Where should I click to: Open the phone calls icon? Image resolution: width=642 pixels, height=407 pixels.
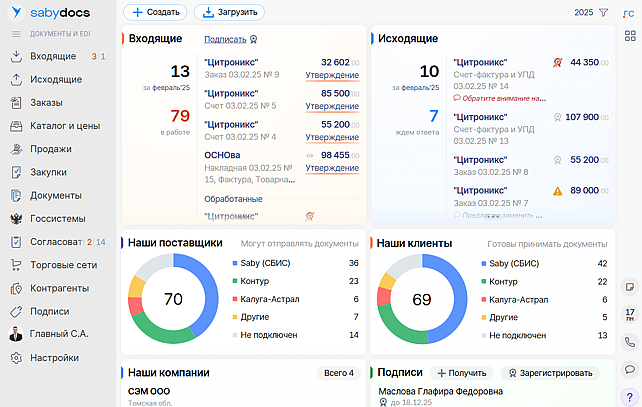pos(630,342)
